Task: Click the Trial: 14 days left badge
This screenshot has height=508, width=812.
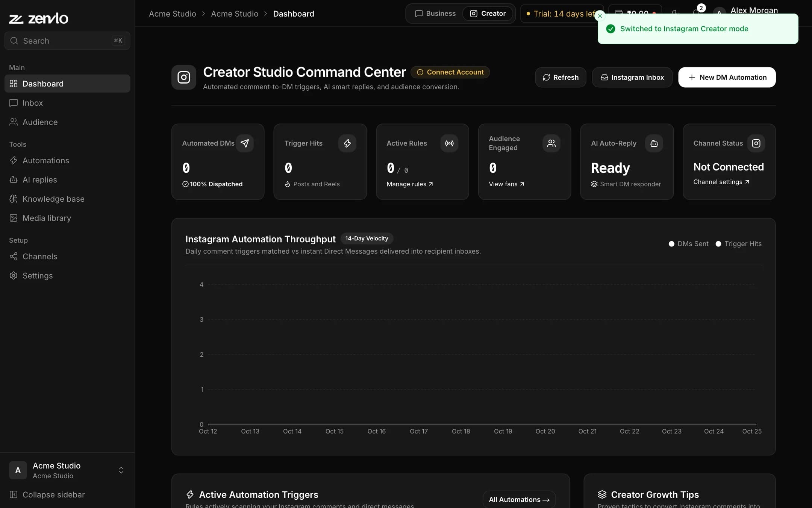Action: (560, 14)
